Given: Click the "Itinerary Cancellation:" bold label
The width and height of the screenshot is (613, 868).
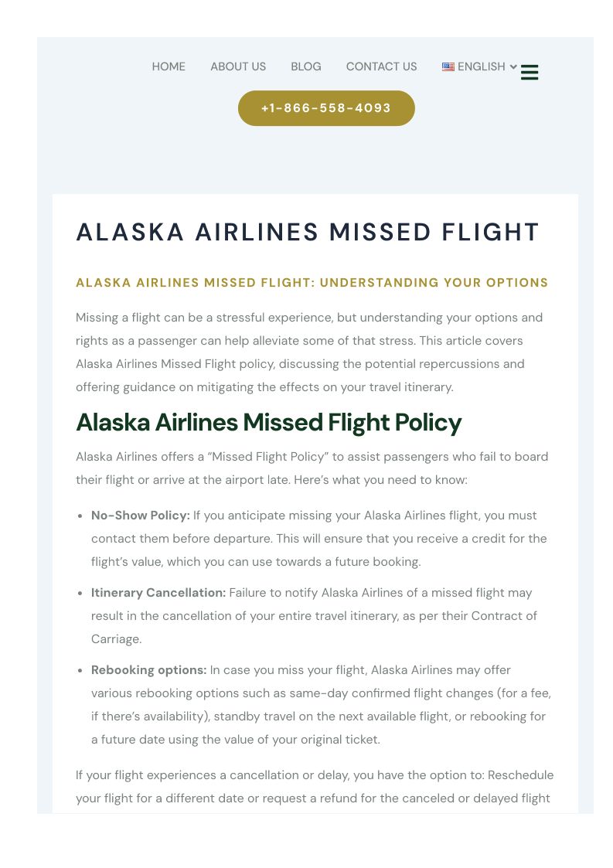Looking at the screenshot, I should (x=158, y=593).
